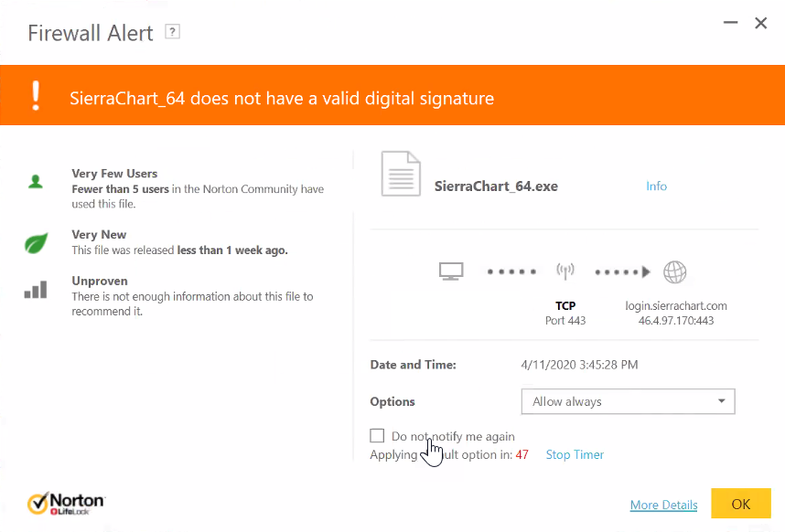Click the SierraChart_64.exe file name
Viewport: 785px width, 532px height.
pyautogui.click(x=496, y=186)
